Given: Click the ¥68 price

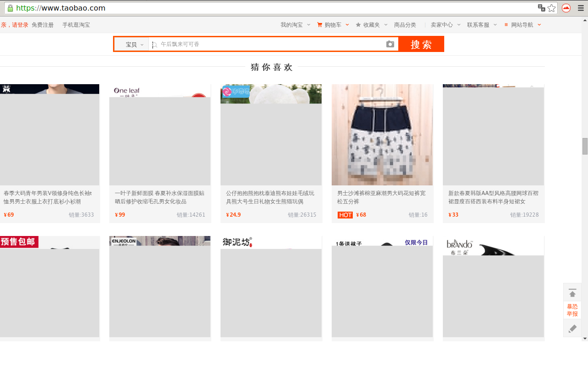Looking at the screenshot, I should (x=361, y=215).
